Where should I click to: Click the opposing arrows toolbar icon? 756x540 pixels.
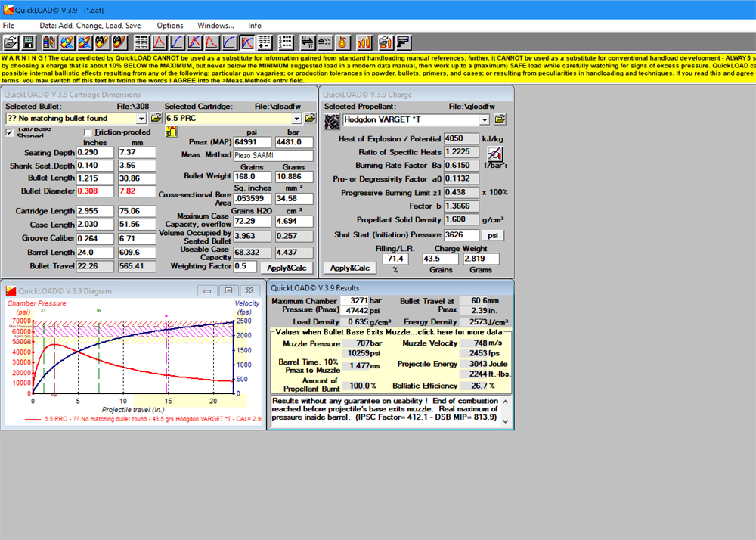tap(307, 42)
